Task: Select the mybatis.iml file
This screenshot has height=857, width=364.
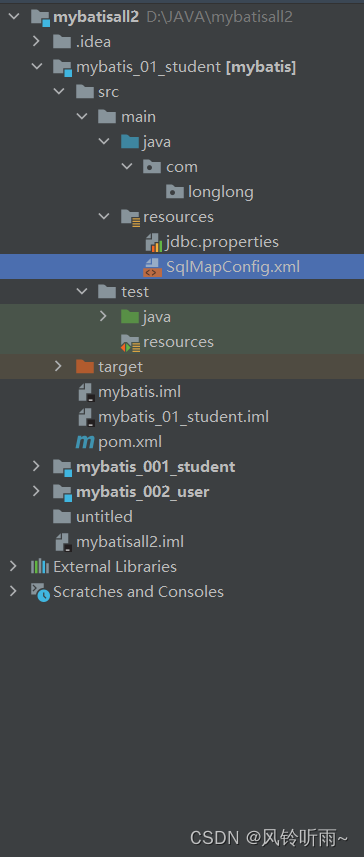Action: [129, 392]
